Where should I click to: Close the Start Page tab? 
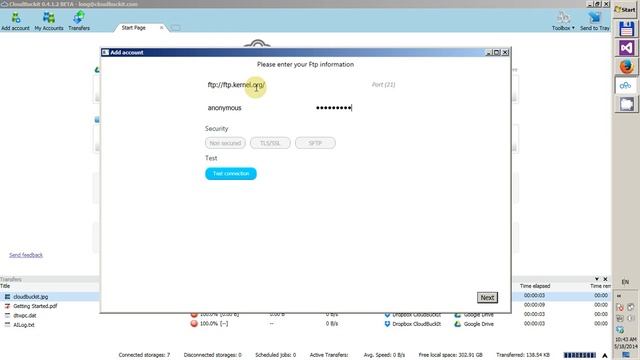[162, 28]
